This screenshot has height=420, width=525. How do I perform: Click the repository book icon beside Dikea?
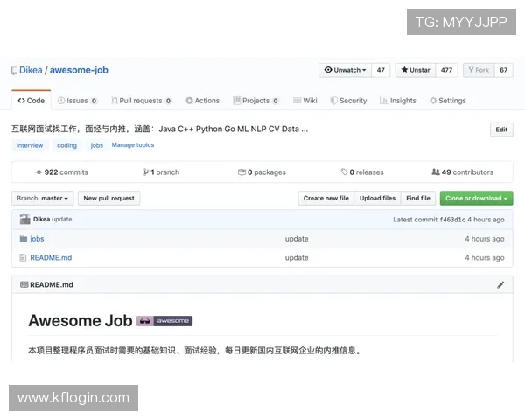15,71
